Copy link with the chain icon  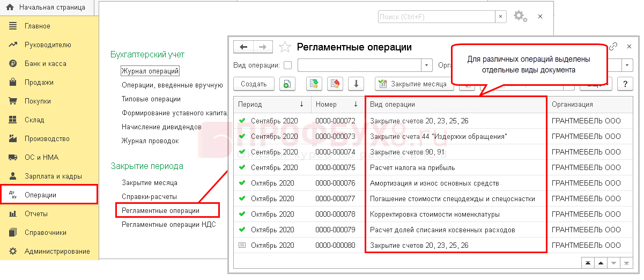coord(613,47)
